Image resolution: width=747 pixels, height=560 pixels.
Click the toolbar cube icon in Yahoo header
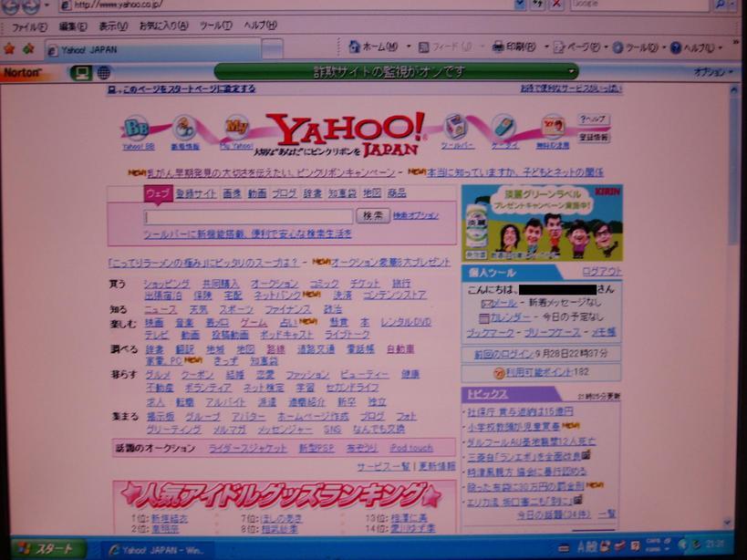click(x=456, y=128)
